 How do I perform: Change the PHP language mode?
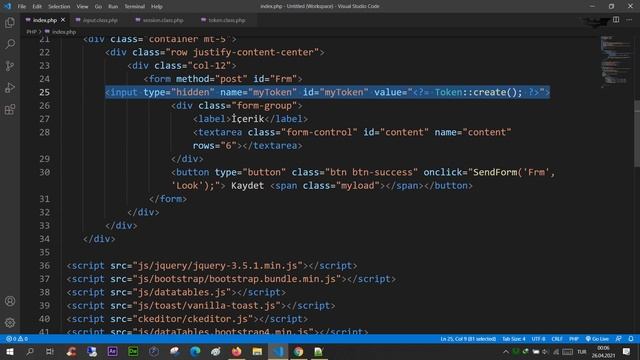pos(574,339)
